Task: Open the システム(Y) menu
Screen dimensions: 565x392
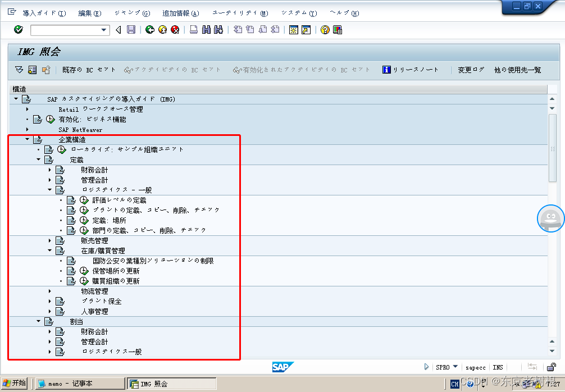Action: point(299,13)
